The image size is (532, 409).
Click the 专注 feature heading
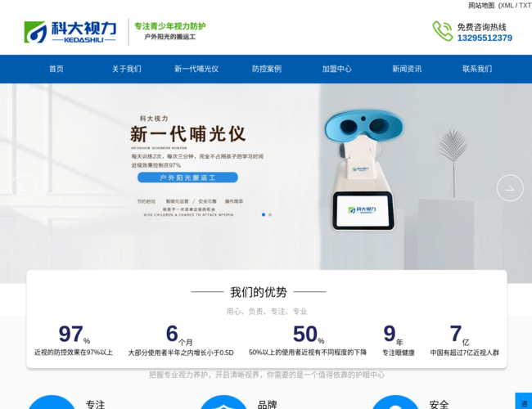pos(95,404)
